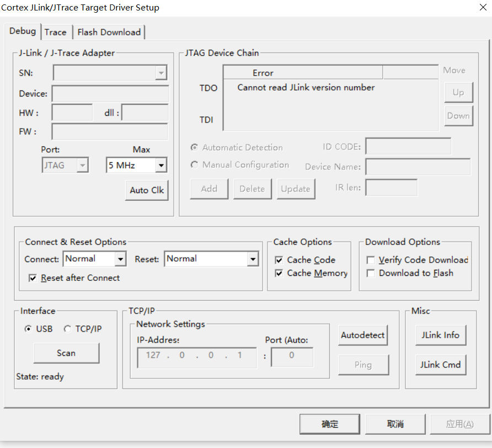Click the dll version field
Viewport: 492px width, 448px height.
(x=145, y=113)
